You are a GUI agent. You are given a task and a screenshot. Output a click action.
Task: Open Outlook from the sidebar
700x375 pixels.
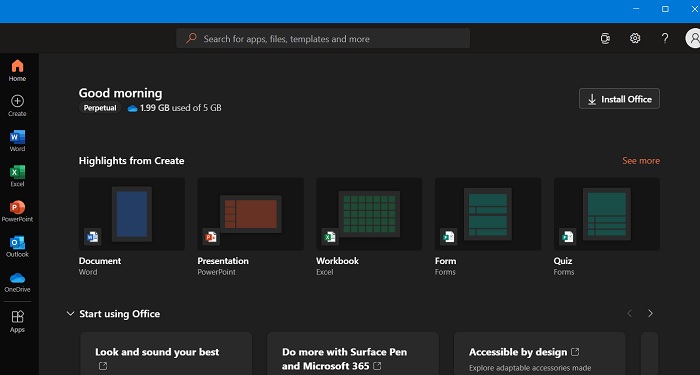point(17,246)
